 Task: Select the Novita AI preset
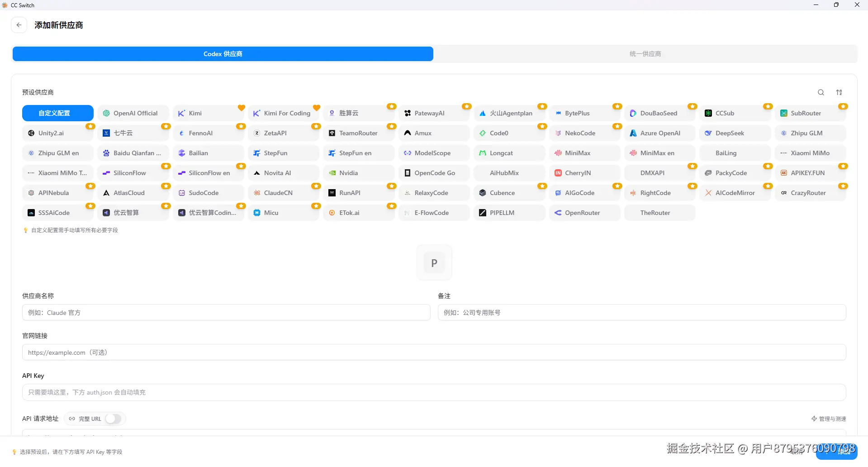284,173
